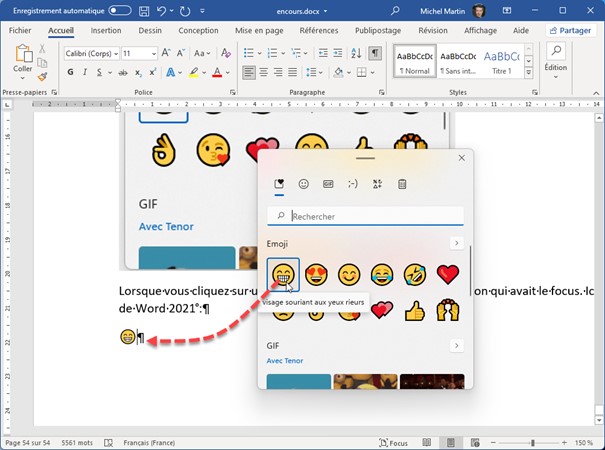Expand the Emoji section arrow
Viewport: 605px width, 450px height.
click(x=457, y=243)
